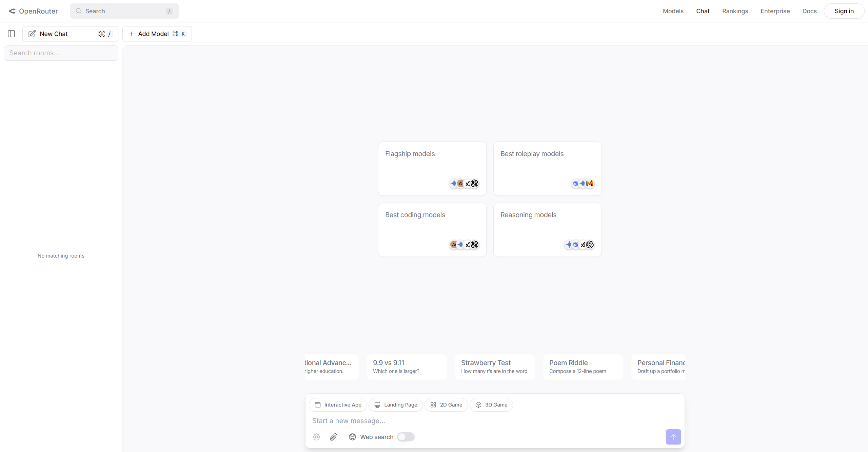This screenshot has width=868, height=452.
Task: Open the Best coding models card
Action: click(x=432, y=229)
